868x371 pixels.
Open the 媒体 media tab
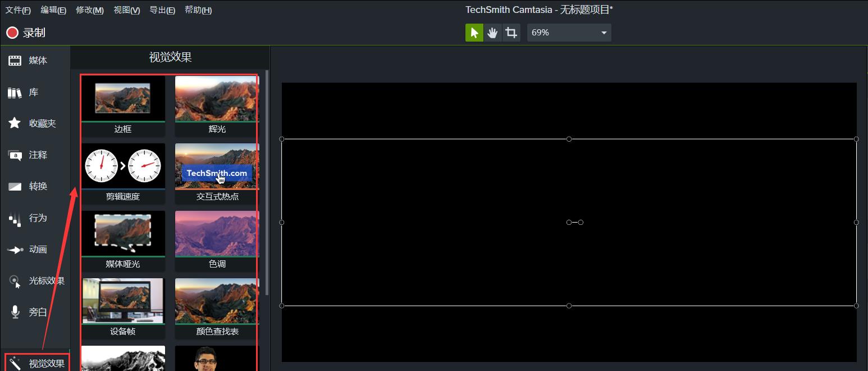(x=35, y=60)
